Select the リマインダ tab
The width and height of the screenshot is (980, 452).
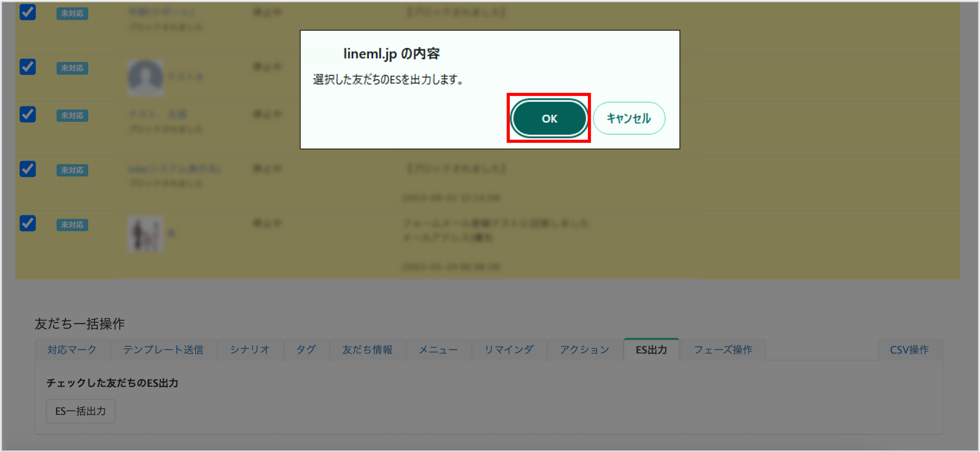tap(509, 350)
